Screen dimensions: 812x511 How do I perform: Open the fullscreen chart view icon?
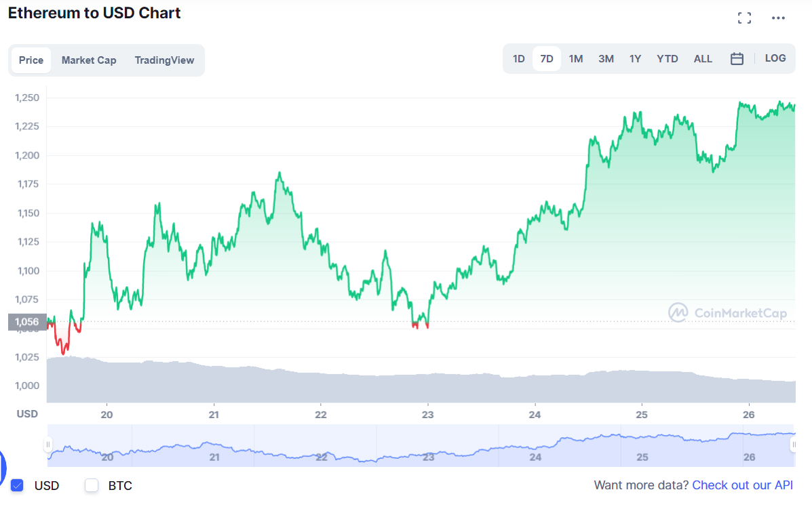tap(744, 18)
